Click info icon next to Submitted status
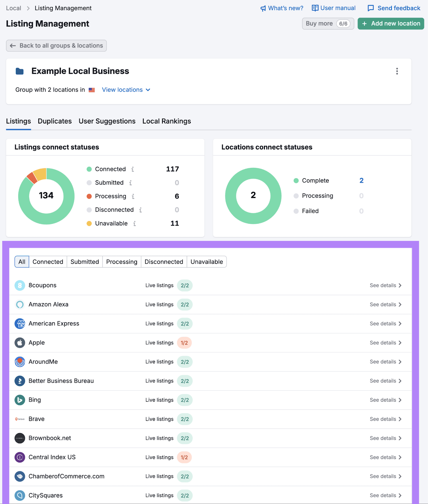 (x=130, y=183)
